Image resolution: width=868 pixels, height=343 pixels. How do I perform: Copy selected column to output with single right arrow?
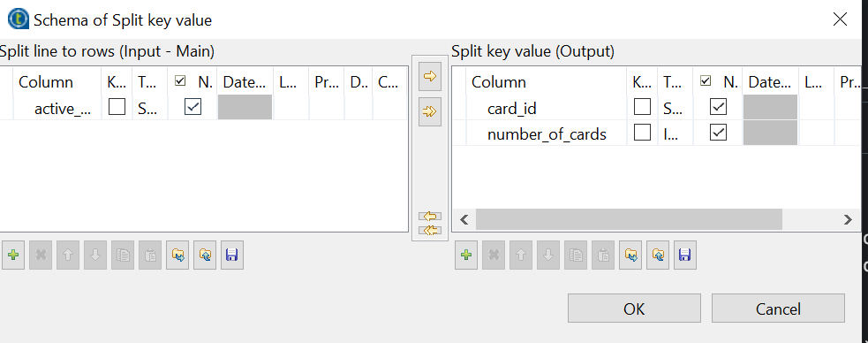(x=429, y=77)
